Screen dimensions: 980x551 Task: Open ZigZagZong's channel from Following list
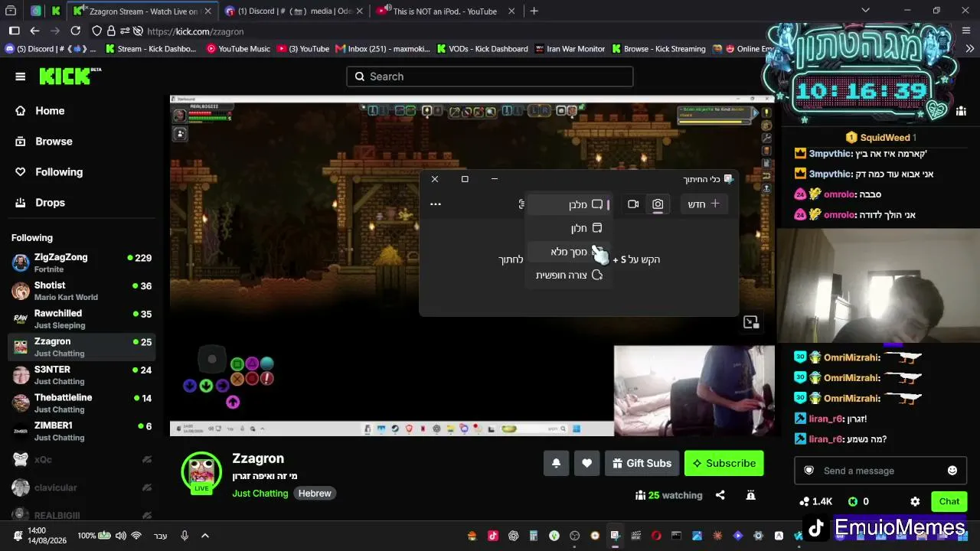click(81, 263)
